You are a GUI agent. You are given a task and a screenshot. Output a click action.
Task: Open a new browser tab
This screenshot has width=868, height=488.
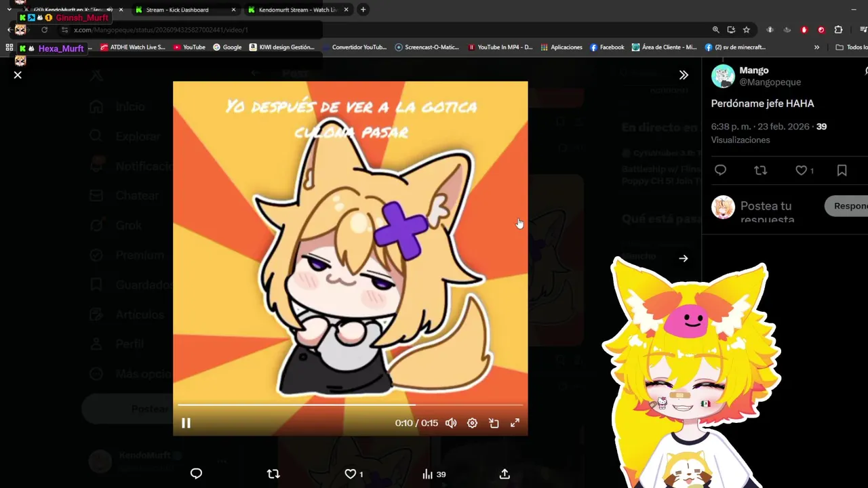363,9
